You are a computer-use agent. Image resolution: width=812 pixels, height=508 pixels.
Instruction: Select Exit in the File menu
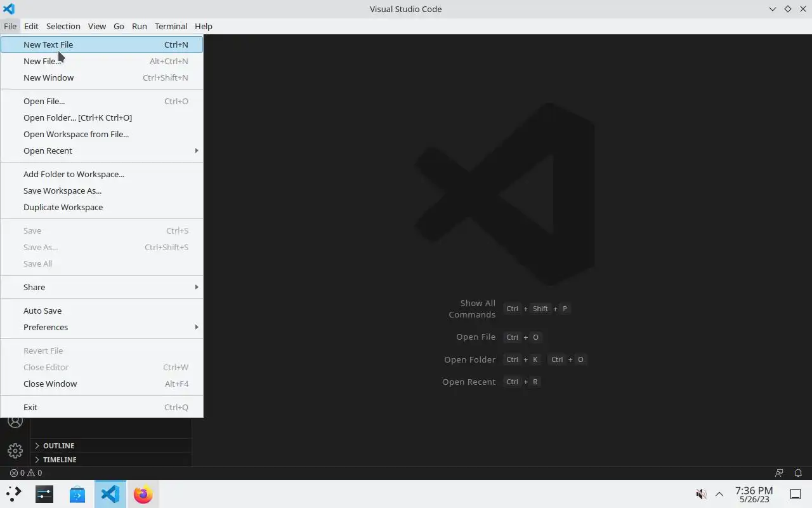pyautogui.click(x=101, y=407)
